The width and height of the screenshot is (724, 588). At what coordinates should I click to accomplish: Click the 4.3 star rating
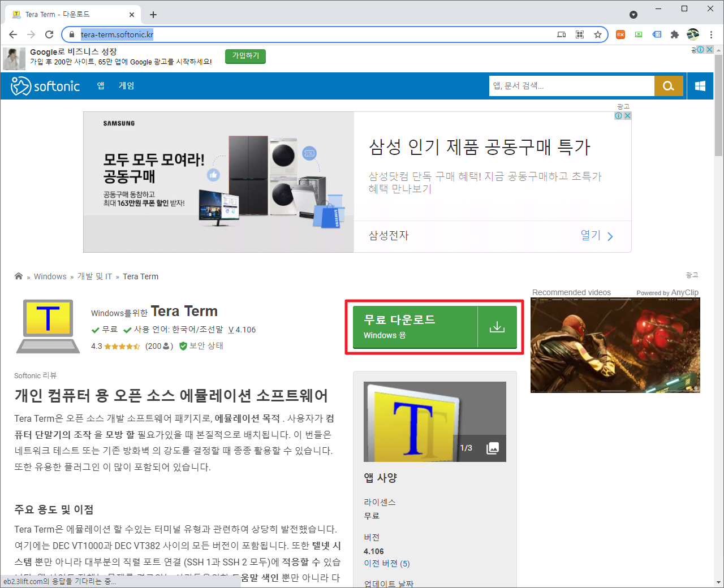point(115,346)
